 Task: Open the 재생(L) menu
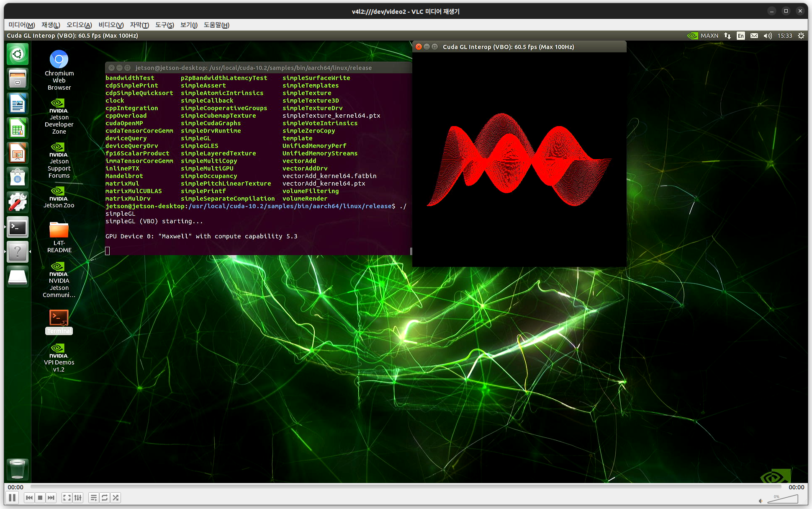(x=51, y=25)
